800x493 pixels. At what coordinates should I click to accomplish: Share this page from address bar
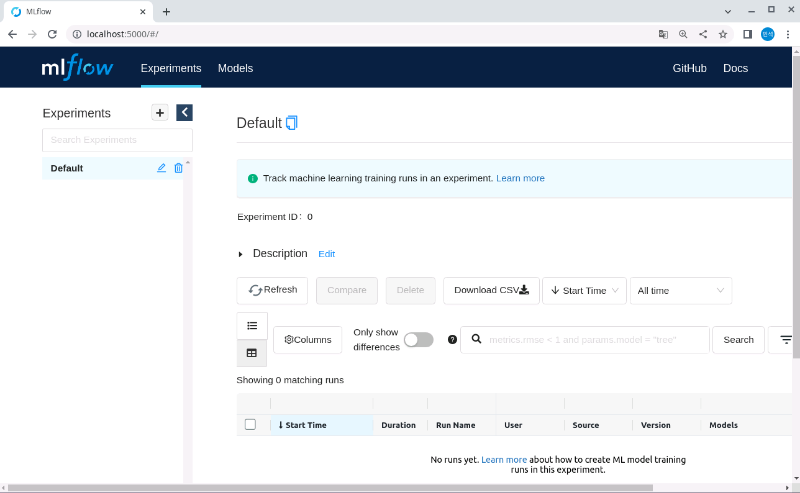pos(703,34)
